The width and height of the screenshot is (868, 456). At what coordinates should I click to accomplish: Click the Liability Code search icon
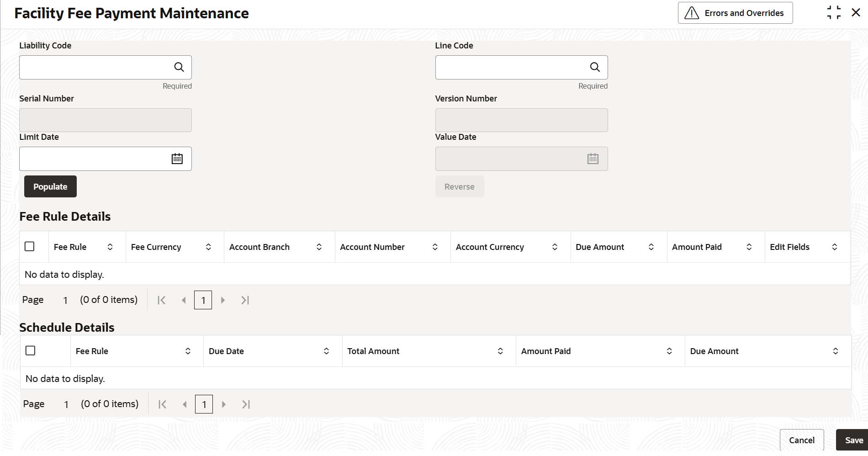pyautogui.click(x=179, y=67)
